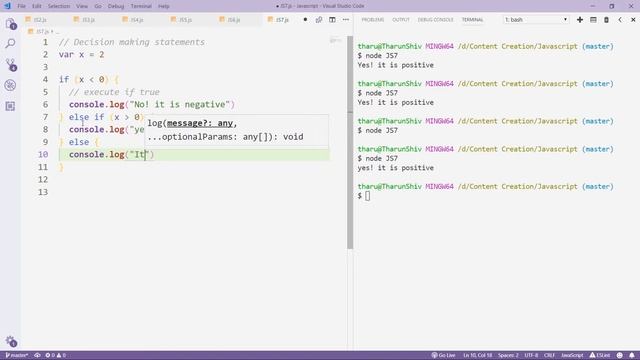Open the Go menu
Screen dimensions: 640x360
[98, 6]
